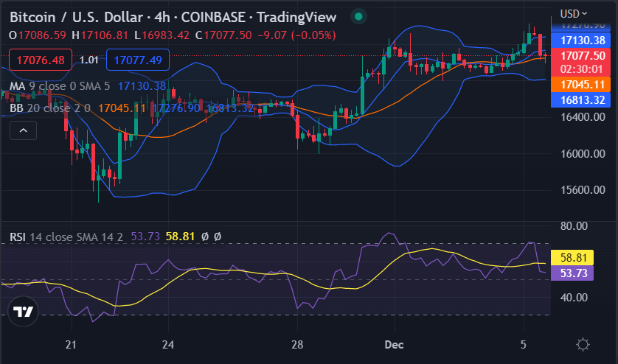Click the RSI value 53.73 in legend

(x=145, y=237)
